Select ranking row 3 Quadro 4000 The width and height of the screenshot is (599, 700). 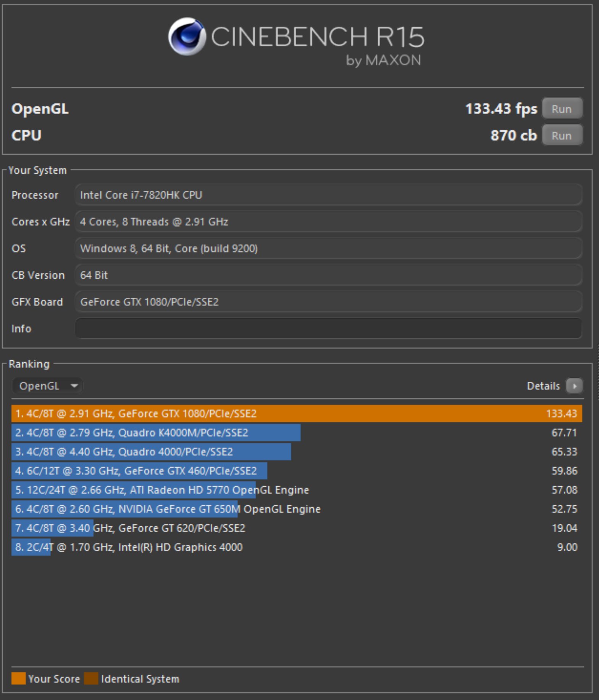click(x=297, y=452)
